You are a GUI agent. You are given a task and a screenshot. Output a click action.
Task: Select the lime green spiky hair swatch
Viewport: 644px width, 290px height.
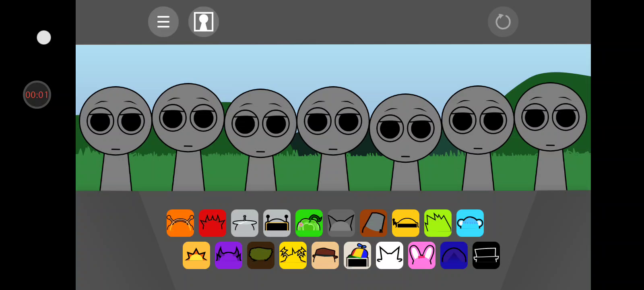click(438, 223)
